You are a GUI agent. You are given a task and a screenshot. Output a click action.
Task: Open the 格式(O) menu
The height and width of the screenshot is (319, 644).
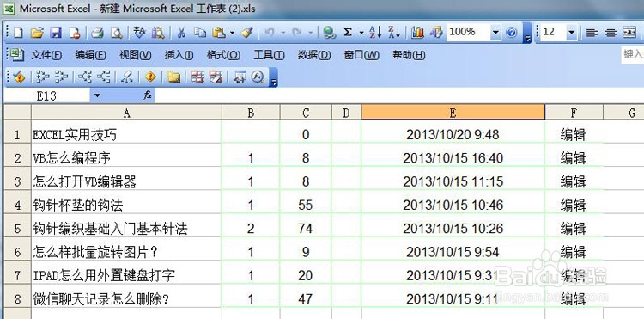pyautogui.click(x=223, y=55)
